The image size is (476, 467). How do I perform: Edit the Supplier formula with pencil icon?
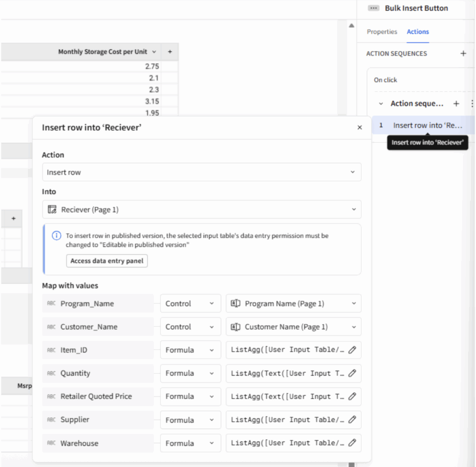[352, 420]
